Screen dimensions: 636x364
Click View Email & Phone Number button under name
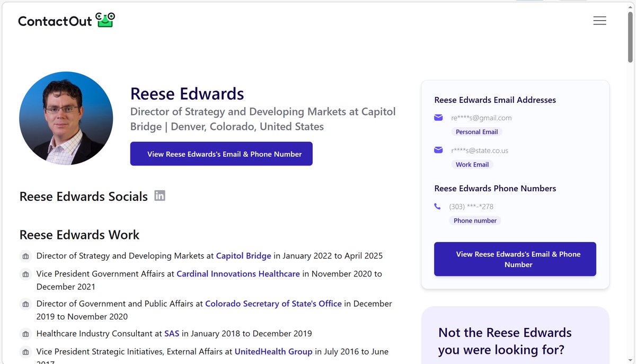coord(222,154)
